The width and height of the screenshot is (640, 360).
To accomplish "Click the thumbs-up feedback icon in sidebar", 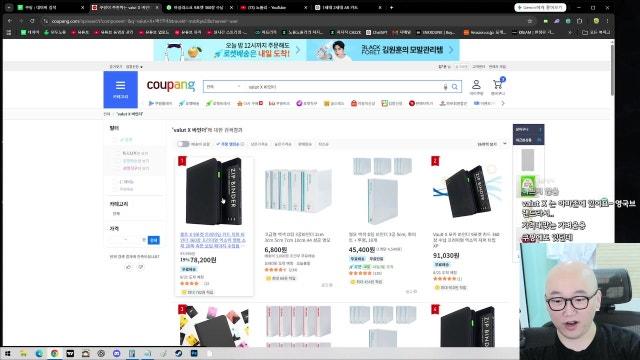I will [129, 267].
